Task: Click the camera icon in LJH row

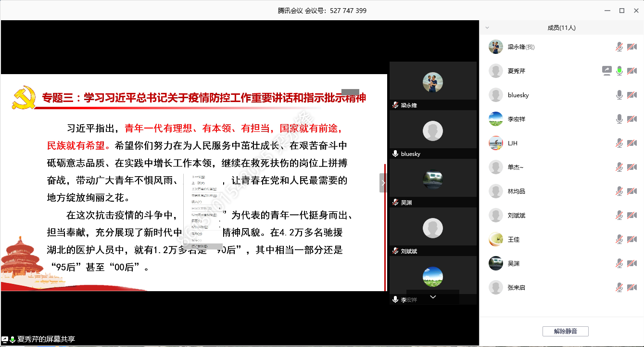Action: [632, 143]
